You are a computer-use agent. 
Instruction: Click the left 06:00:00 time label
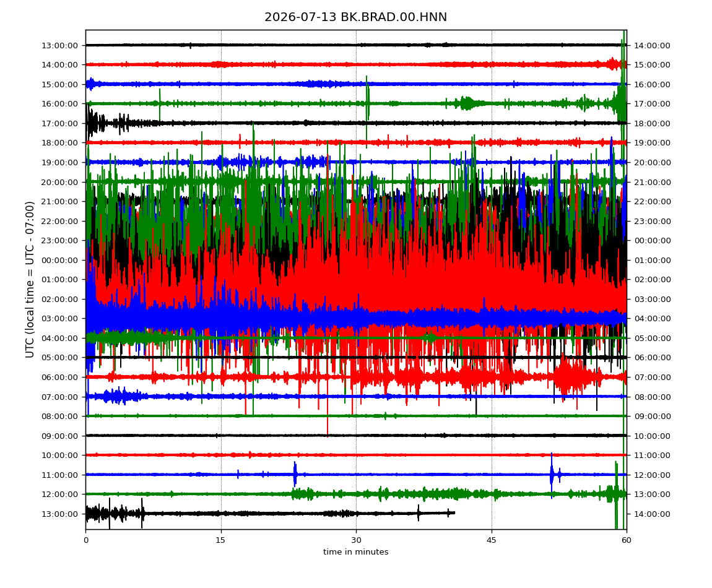click(59, 378)
